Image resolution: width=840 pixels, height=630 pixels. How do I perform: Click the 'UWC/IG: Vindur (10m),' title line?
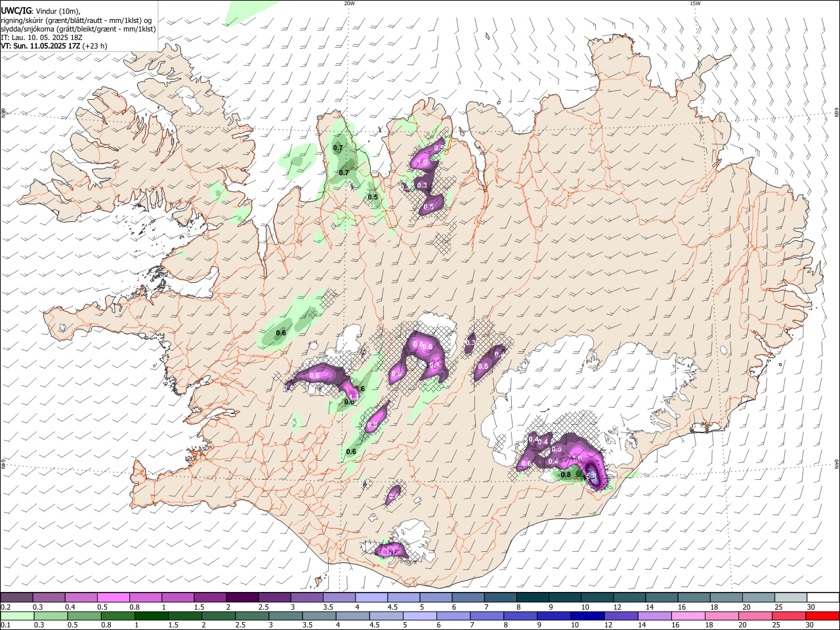pyautogui.click(x=40, y=11)
